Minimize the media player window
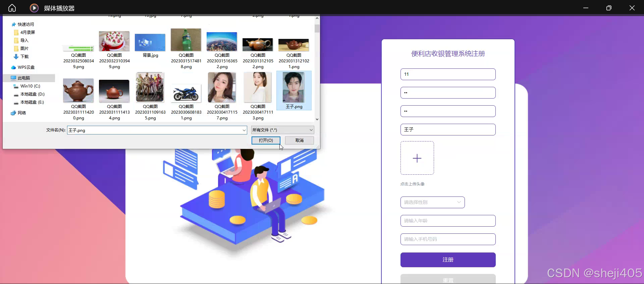 [x=586, y=8]
